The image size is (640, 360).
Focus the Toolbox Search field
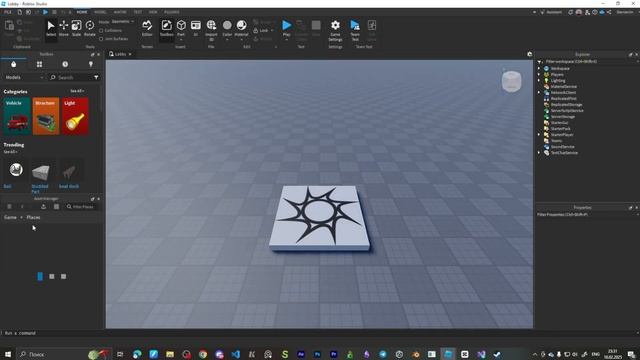tap(70, 77)
